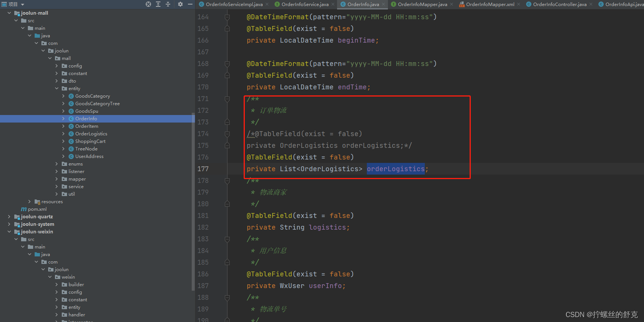
Task: Select OrderInfo class in tree
Action: tap(86, 119)
